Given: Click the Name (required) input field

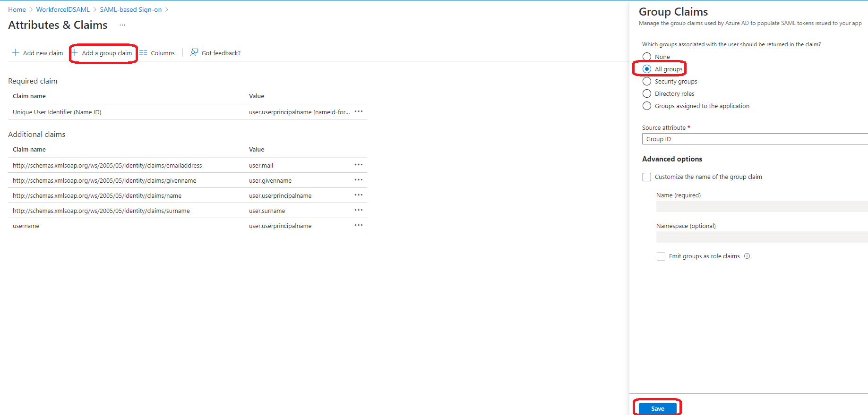Looking at the screenshot, I should pos(762,206).
